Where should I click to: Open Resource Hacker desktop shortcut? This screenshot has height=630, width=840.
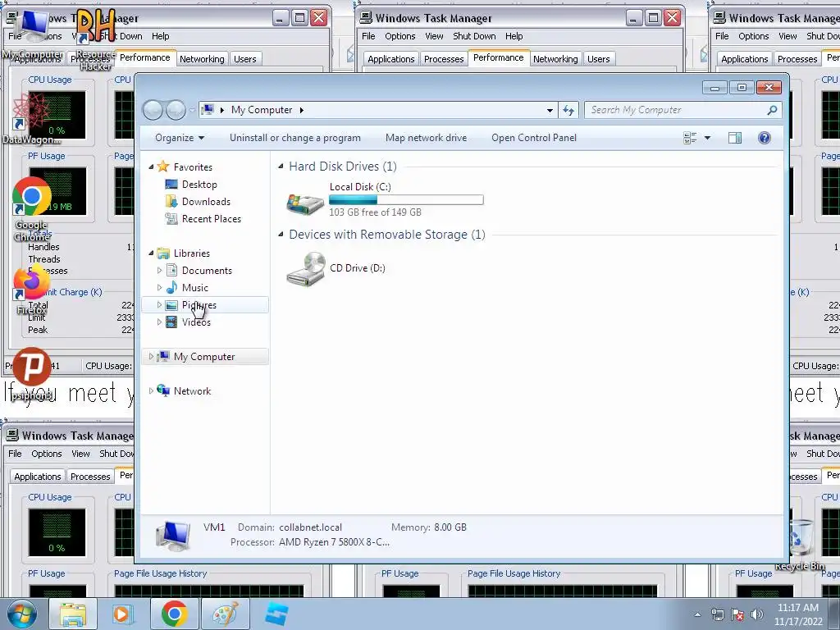(x=96, y=40)
